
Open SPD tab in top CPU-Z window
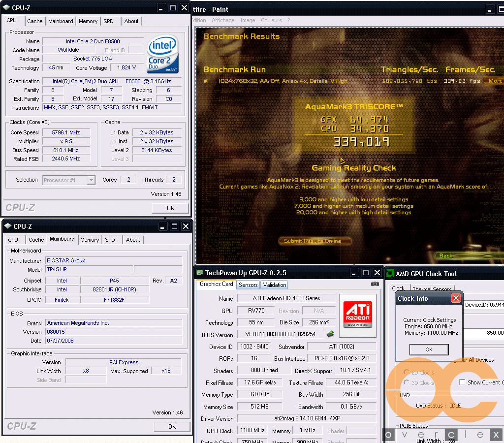pyautogui.click(x=109, y=21)
